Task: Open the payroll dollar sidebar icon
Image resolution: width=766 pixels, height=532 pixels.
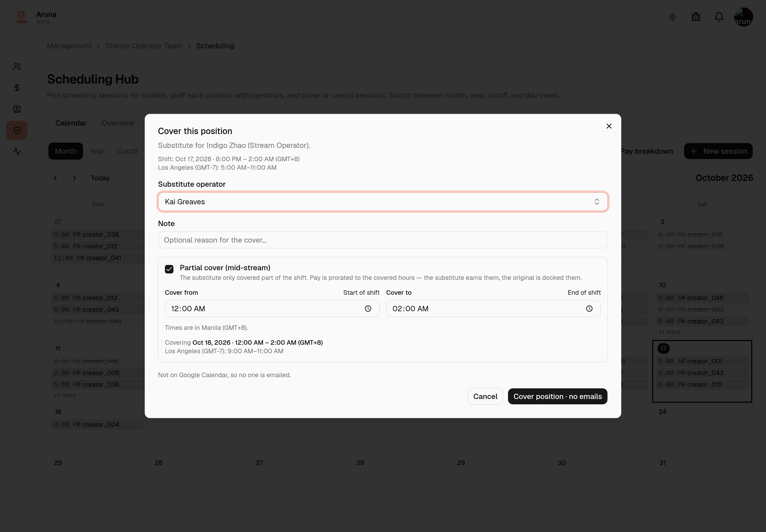Action: click(x=17, y=88)
